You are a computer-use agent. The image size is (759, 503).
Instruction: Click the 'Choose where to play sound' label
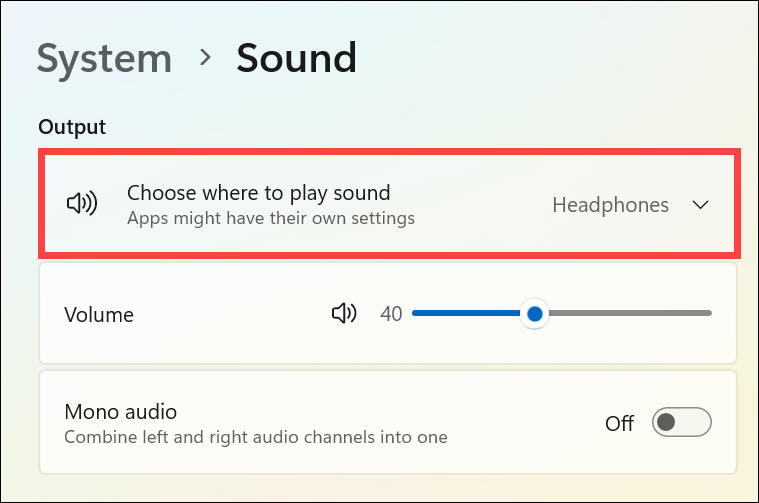tap(258, 193)
